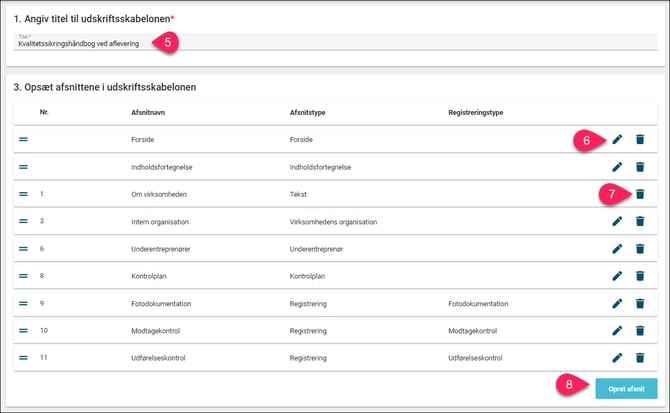Edit the Kontrolplan section

tap(617, 275)
